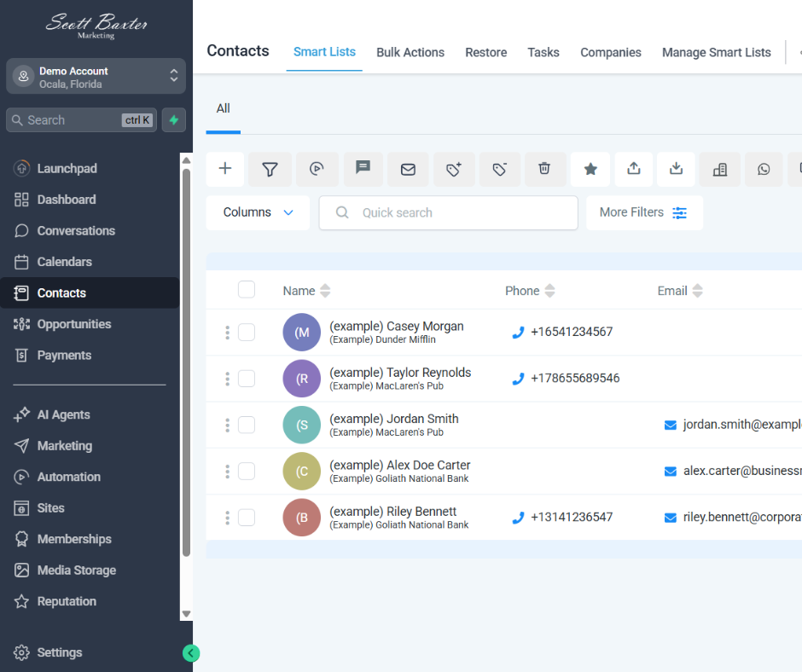Click the send SMS icon
This screenshot has width=802, height=672.
[x=363, y=169]
